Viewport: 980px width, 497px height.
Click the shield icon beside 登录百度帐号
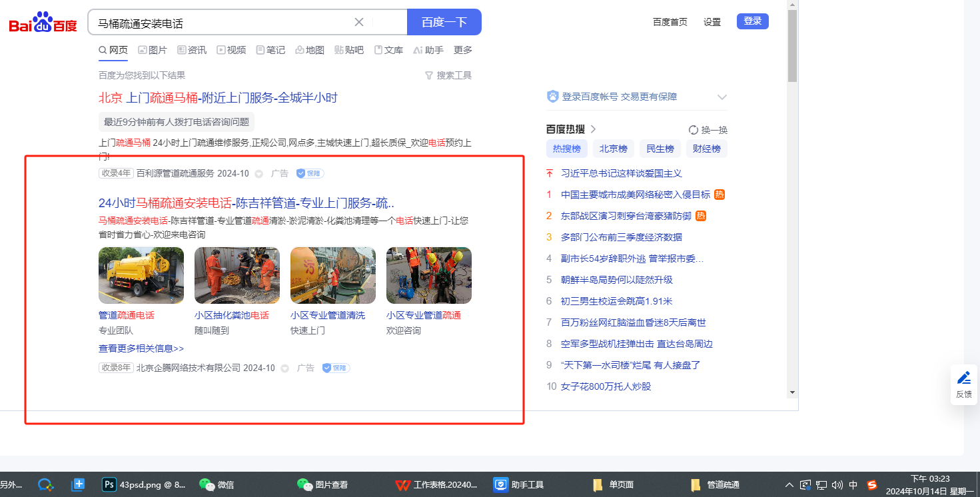pos(552,97)
